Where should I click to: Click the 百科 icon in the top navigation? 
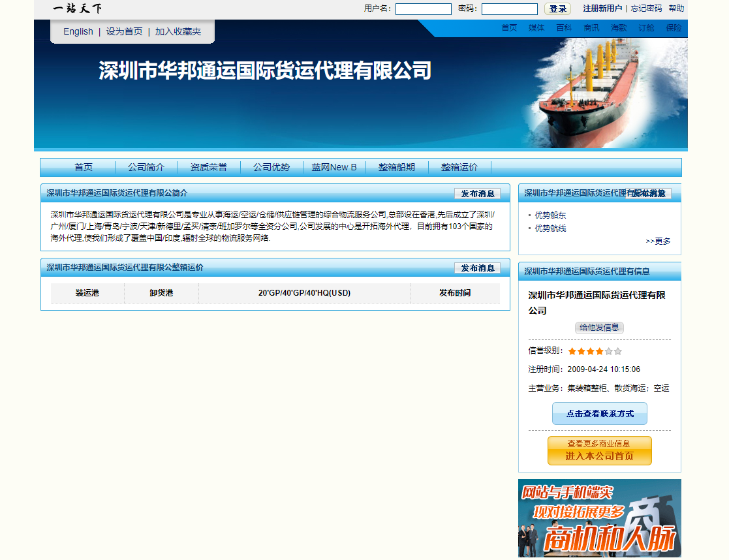coord(564,28)
